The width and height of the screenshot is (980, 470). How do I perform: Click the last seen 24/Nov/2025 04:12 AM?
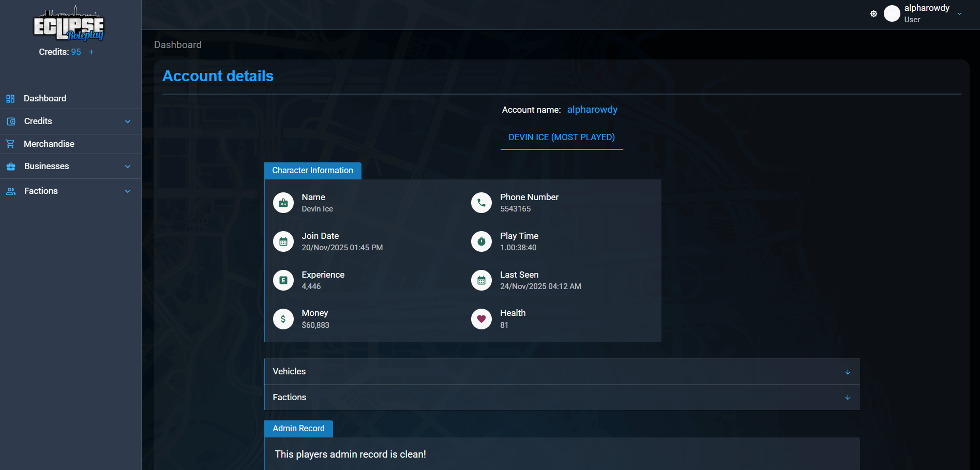point(540,286)
